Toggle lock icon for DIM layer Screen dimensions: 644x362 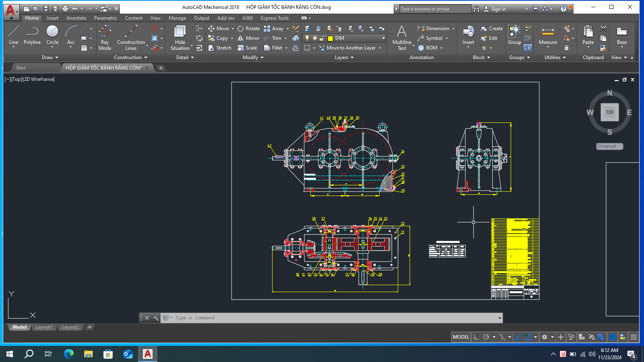click(322, 38)
